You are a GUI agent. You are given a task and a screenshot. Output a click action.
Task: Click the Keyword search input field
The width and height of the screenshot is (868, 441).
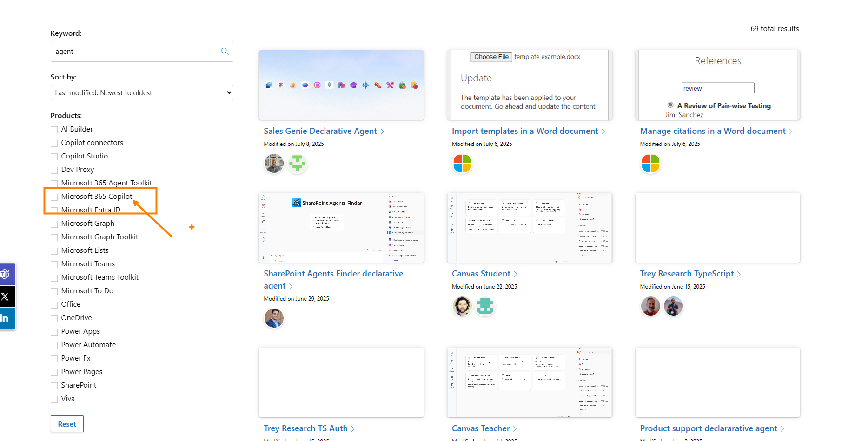click(x=142, y=52)
